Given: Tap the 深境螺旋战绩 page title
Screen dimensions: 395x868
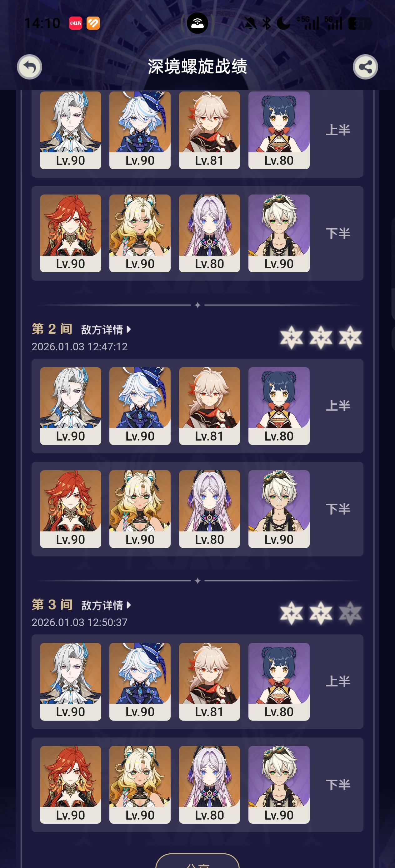Looking at the screenshot, I should (x=197, y=67).
